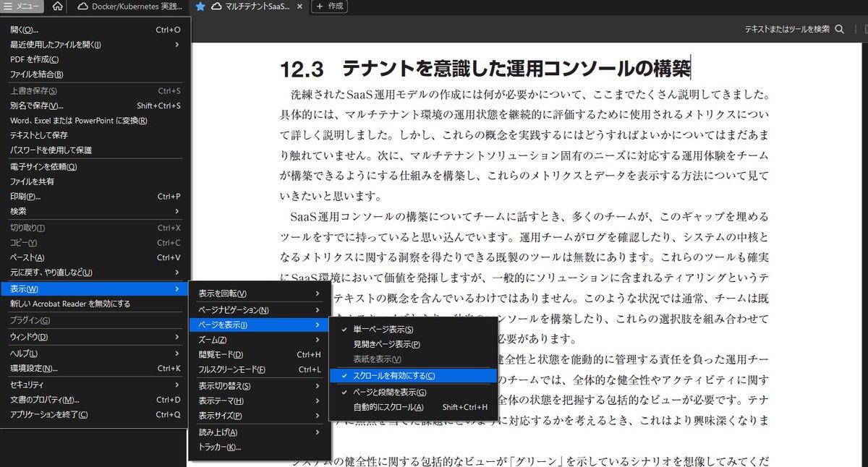This screenshot has height=467, width=868.
Task: Choose アプリケーションを終了(C)
Action: (95, 415)
